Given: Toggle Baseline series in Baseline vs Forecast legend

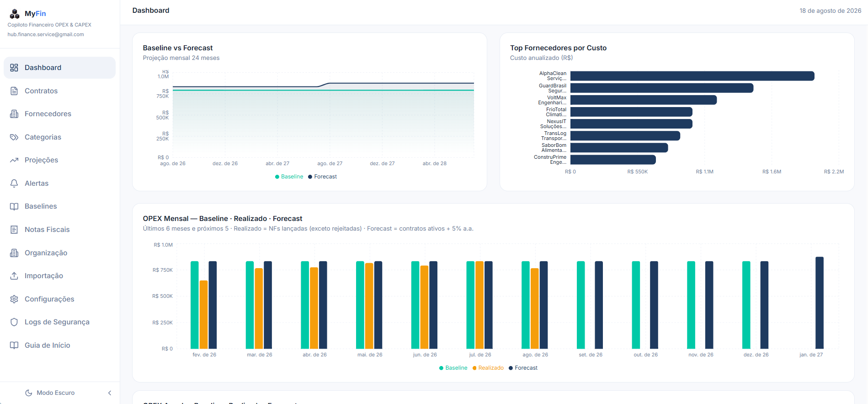Looking at the screenshot, I should click(x=289, y=177).
